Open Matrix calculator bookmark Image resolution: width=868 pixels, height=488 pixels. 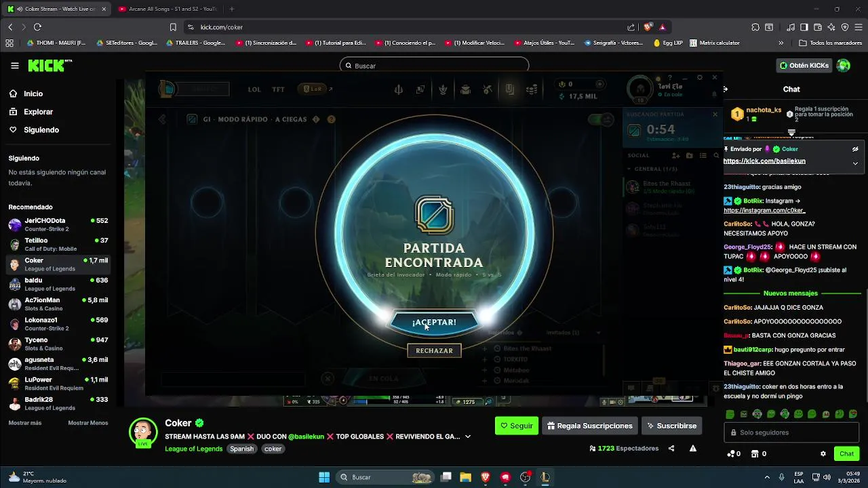pos(715,43)
